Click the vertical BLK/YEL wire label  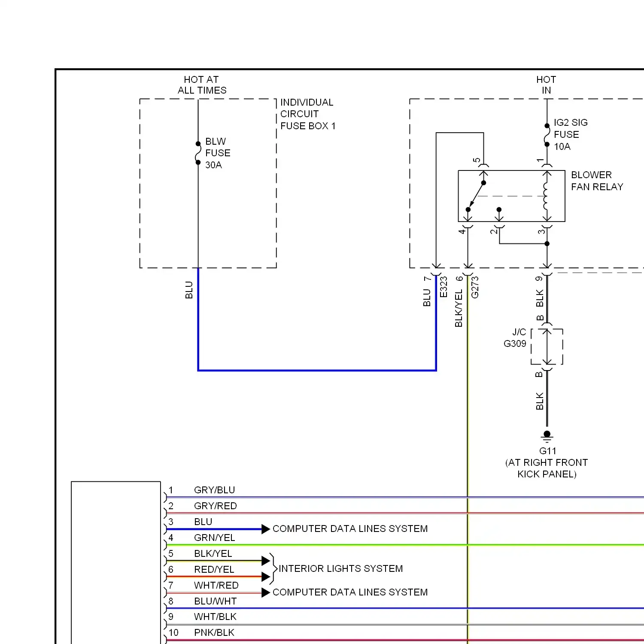(x=459, y=308)
